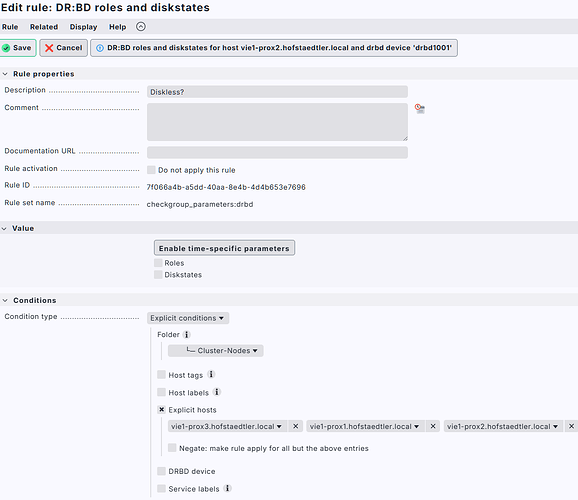Save the rule
Image resolution: width=578 pixels, height=500 pixels.
[17, 48]
